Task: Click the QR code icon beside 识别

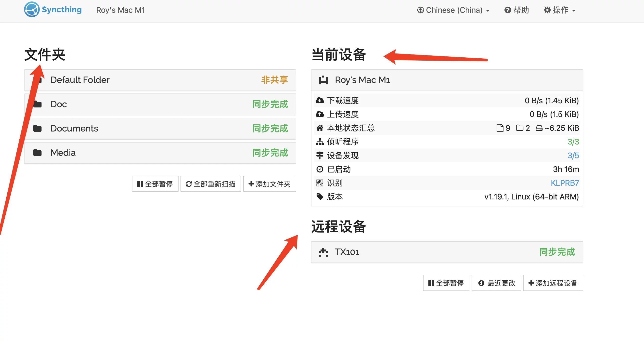Action: (320, 183)
